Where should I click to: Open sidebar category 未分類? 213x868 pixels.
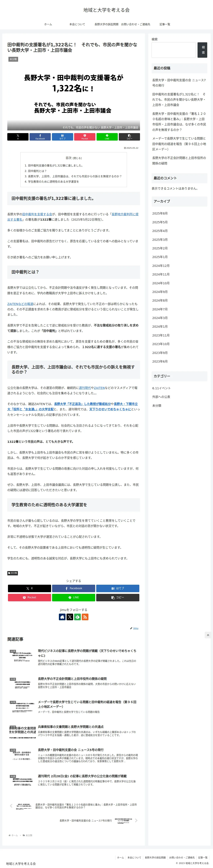pos(157,405)
